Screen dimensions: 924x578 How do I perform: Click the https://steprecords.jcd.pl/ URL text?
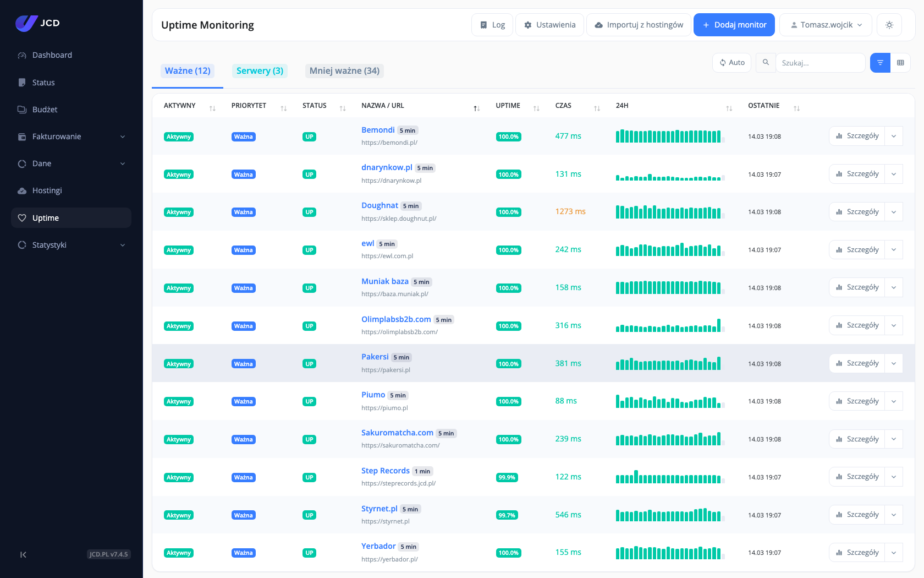coord(399,483)
